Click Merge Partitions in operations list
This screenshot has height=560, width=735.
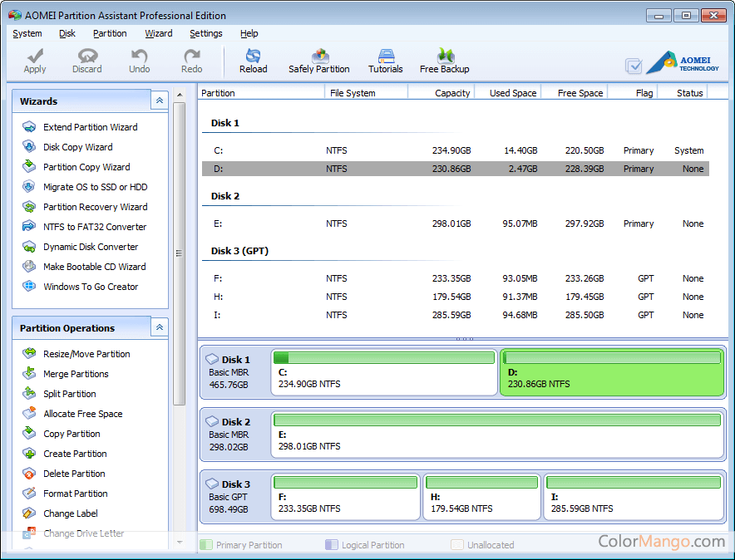point(76,374)
